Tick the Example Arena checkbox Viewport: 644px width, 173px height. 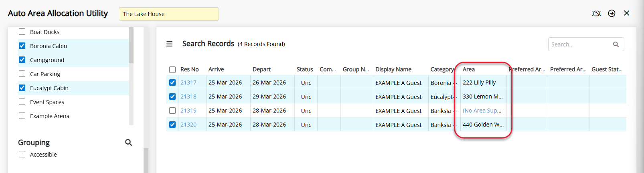click(x=22, y=116)
